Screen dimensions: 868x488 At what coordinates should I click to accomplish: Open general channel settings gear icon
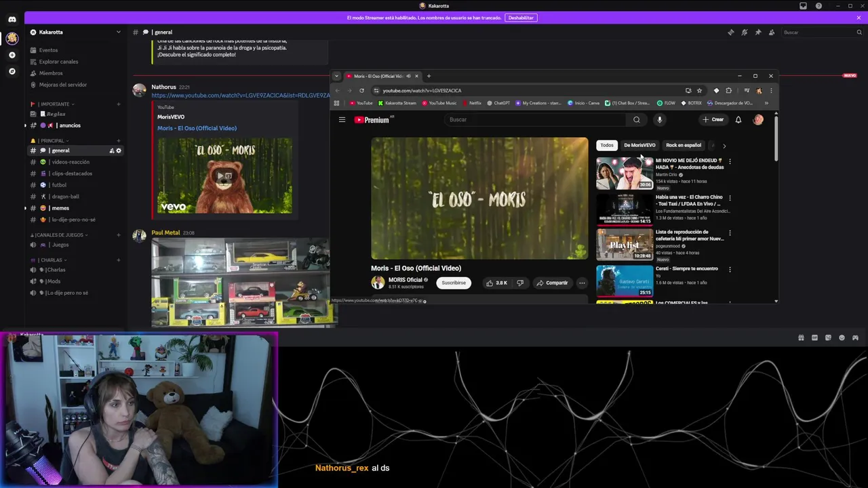(x=119, y=150)
